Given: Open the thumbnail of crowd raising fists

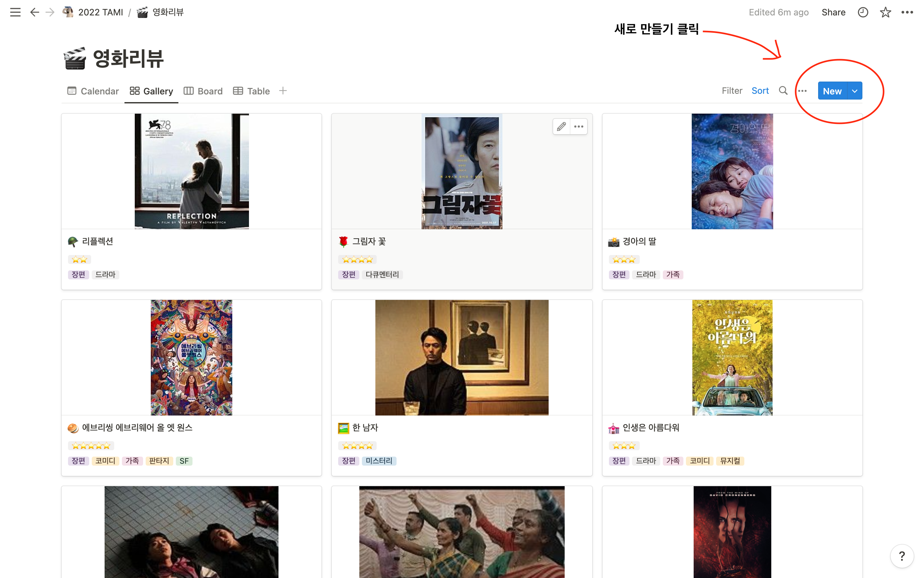Looking at the screenshot, I should pyautogui.click(x=462, y=532).
